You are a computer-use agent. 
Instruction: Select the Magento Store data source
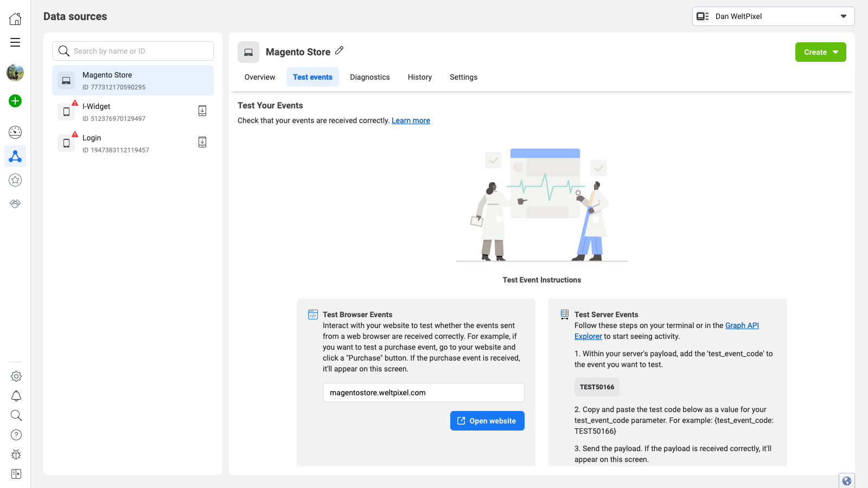click(x=133, y=80)
